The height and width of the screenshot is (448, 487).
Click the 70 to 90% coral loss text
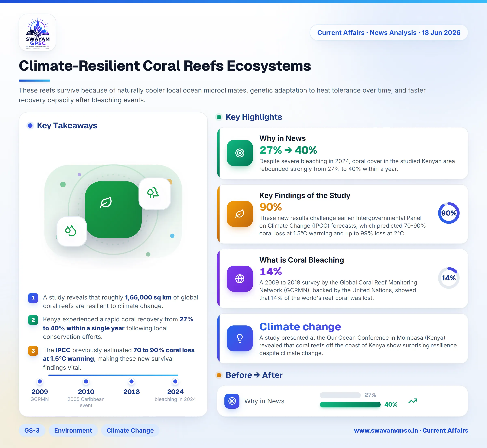point(164,350)
